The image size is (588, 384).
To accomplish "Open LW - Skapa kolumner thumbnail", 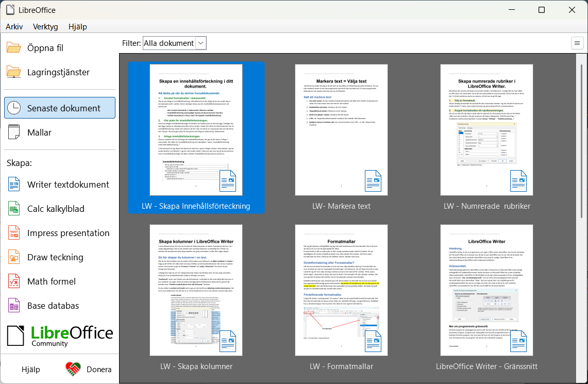I will pos(196,290).
